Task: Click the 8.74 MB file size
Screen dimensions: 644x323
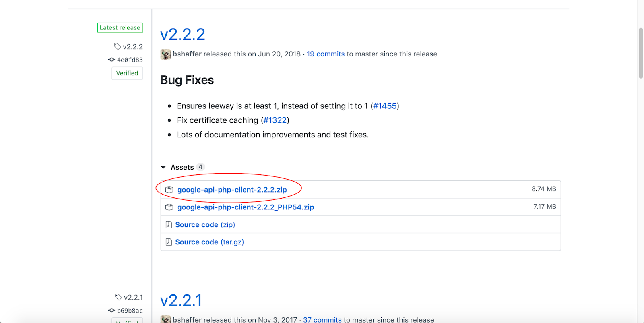Action: coord(544,189)
